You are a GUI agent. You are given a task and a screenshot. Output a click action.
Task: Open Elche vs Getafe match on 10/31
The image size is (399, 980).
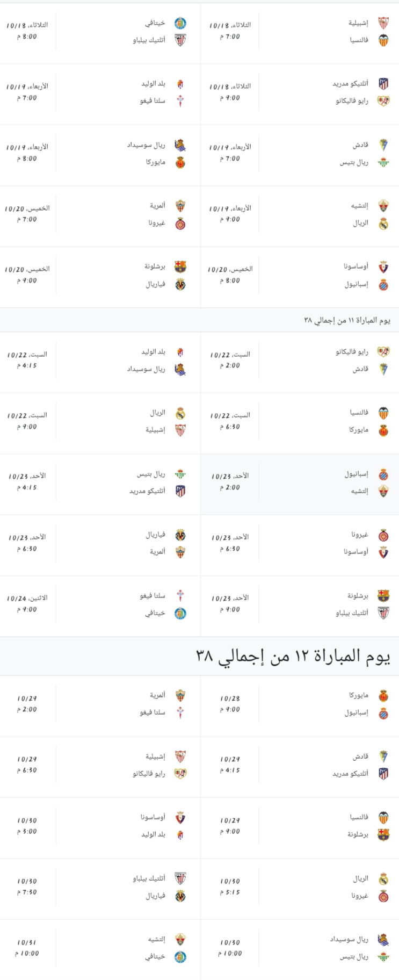(x=100, y=949)
